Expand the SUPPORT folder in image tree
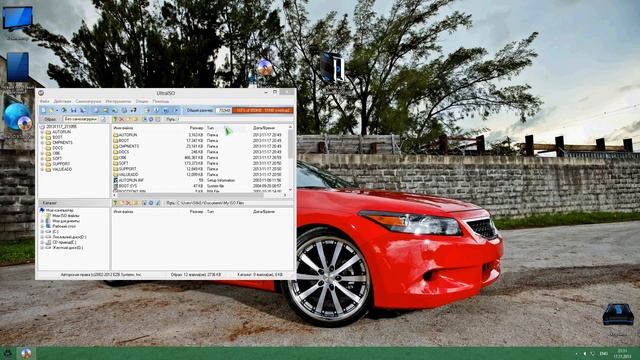This screenshot has height=360, width=640. [42, 164]
